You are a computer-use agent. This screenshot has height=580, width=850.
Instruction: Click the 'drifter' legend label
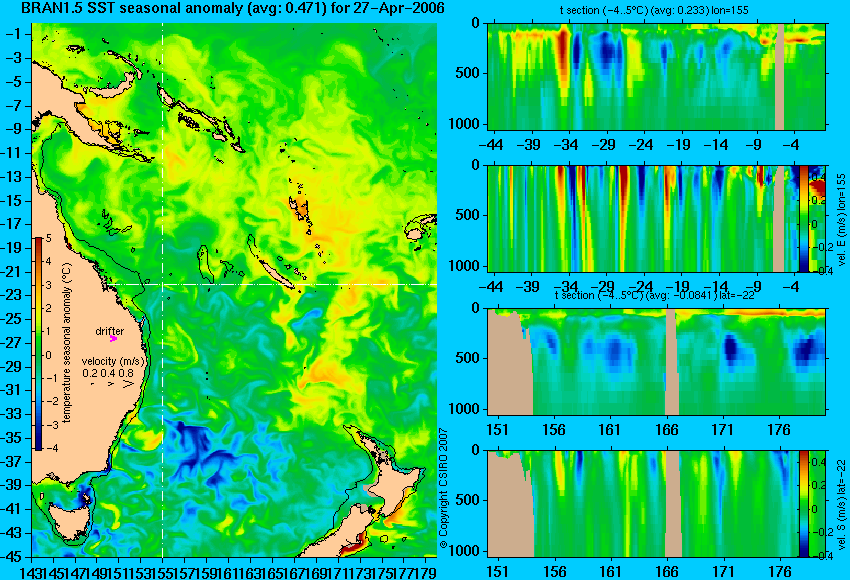tap(110, 331)
